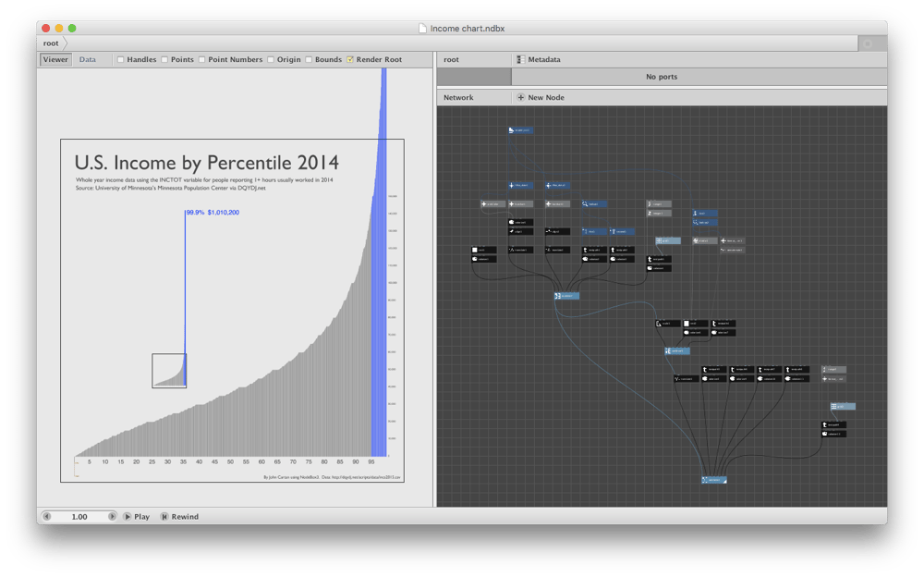Click the Rewind icon in the animation bar

(x=164, y=517)
